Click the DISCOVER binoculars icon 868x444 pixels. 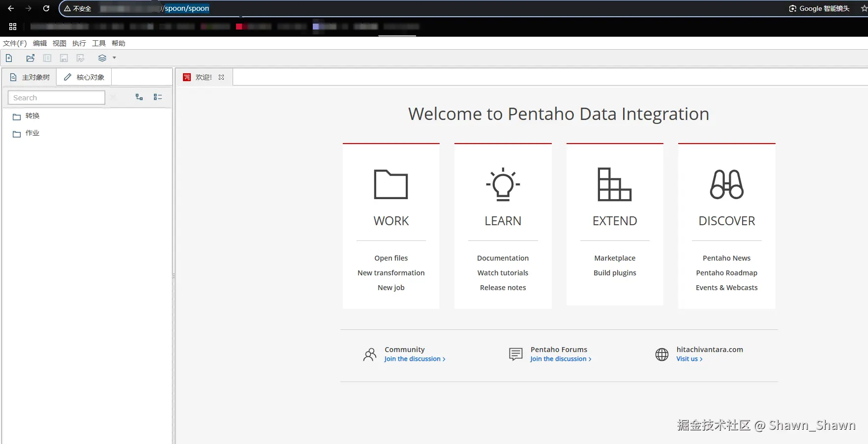pyautogui.click(x=727, y=184)
